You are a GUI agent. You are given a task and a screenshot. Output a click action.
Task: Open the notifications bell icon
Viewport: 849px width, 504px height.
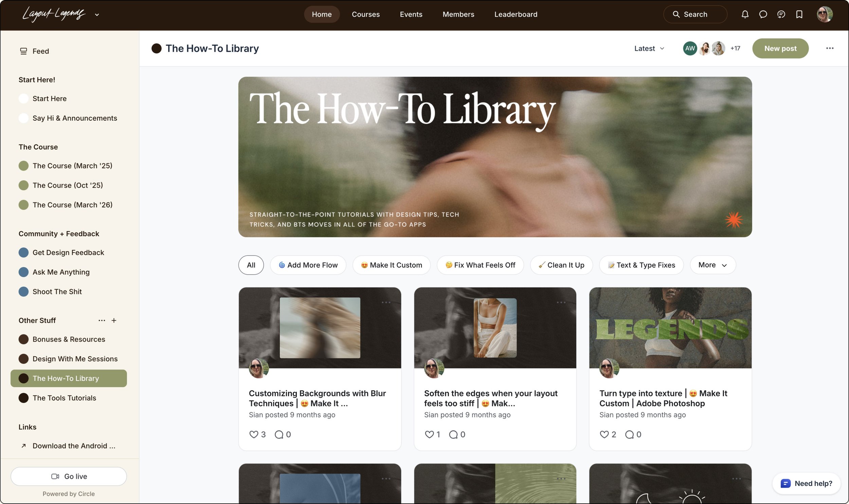click(745, 14)
